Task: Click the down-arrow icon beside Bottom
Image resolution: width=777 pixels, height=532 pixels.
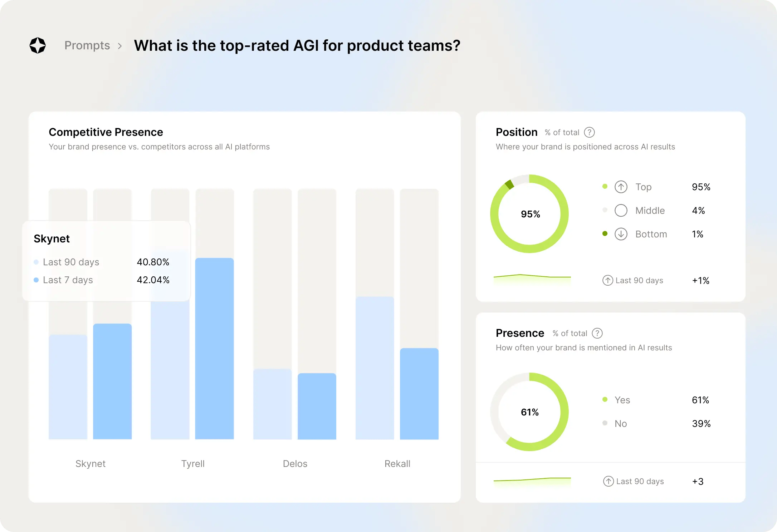Action: pos(621,234)
